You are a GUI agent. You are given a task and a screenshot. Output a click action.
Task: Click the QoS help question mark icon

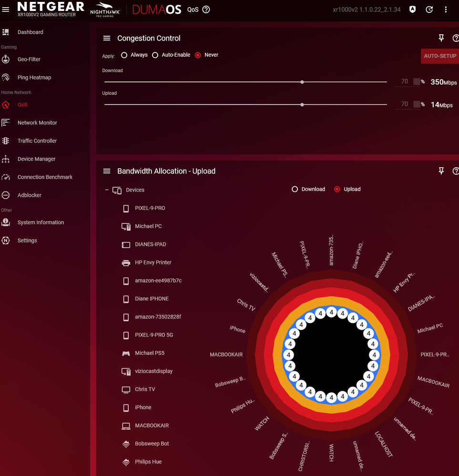pos(206,10)
